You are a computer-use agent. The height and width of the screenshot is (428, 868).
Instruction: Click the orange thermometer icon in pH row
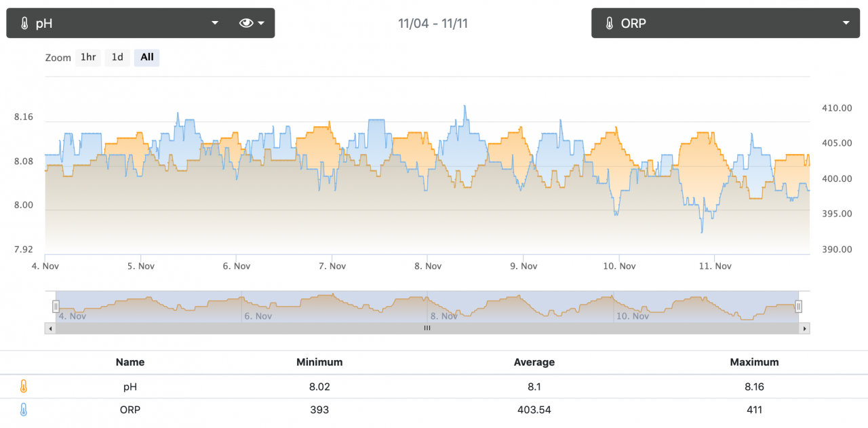pyautogui.click(x=24, y=387)
